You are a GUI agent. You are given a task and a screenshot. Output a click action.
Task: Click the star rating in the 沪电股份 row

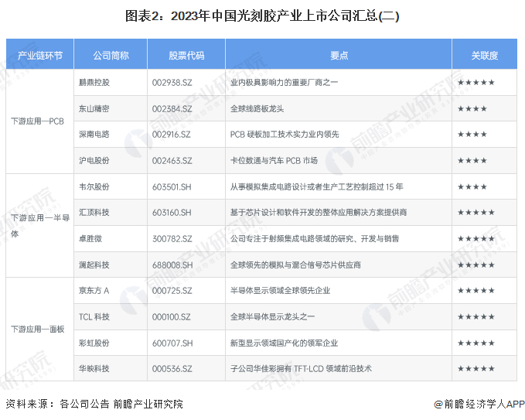tap(472, 160)
